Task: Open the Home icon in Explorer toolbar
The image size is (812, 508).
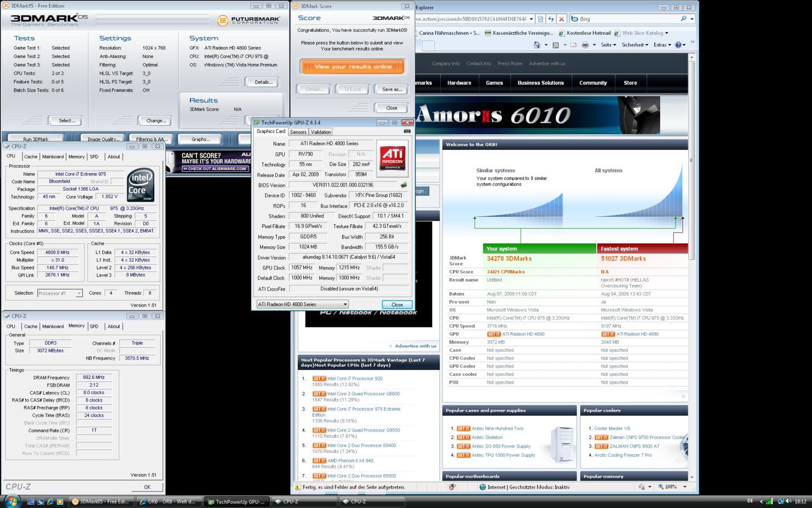Action: click(537, 45)
